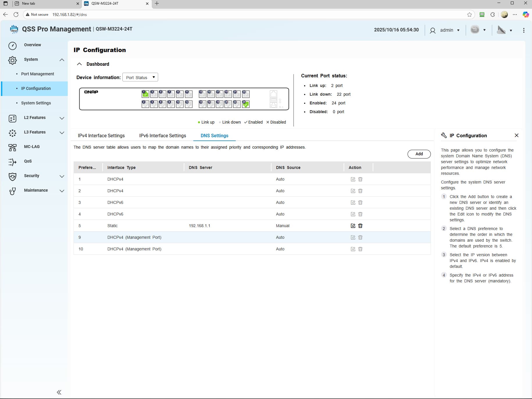Switch to IPv4 Interface Settings tab
This screenshot has height=399, width=532.
point(101,136)
